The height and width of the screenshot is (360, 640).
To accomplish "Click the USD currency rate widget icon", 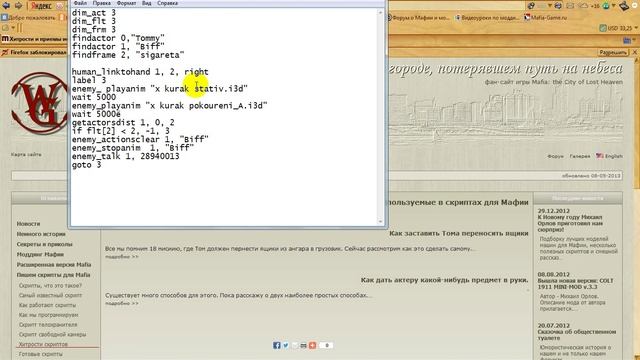I will [x=603, y=28].
